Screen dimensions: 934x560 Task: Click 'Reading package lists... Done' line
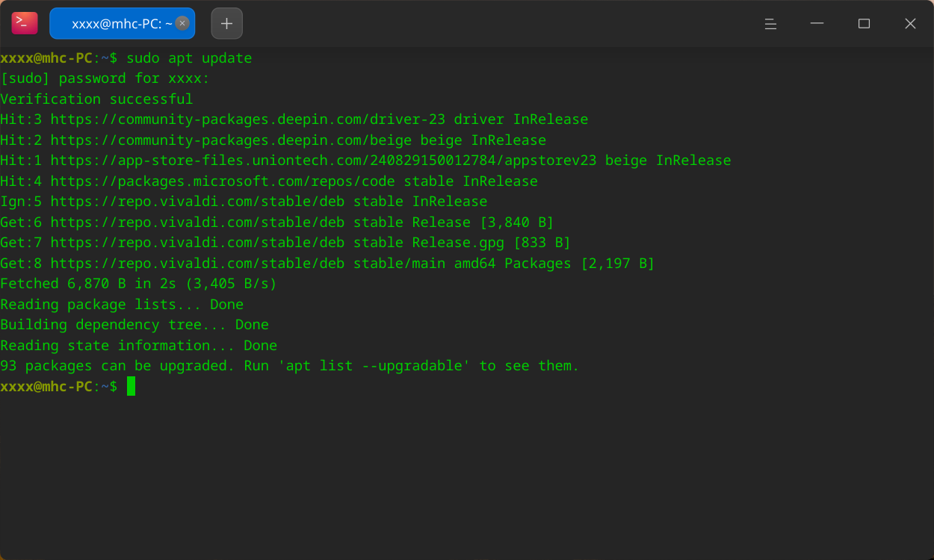tap(122, 305)
